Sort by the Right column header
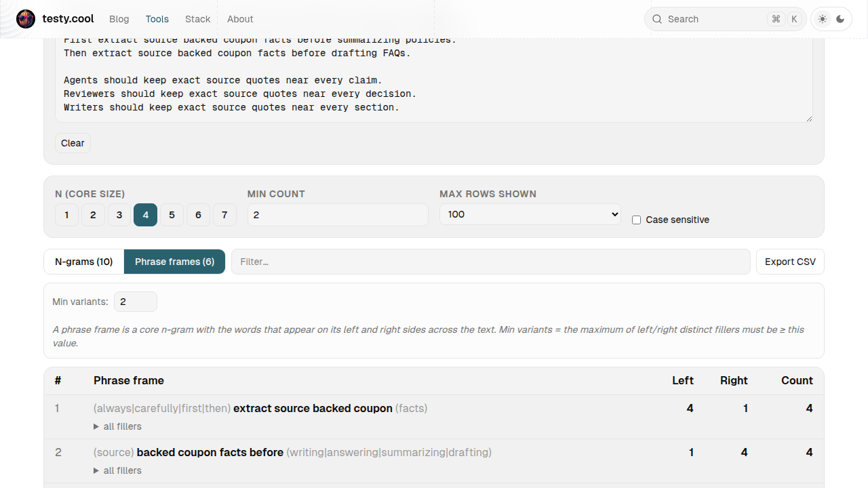Screen dimensions: 868x488 734,381
